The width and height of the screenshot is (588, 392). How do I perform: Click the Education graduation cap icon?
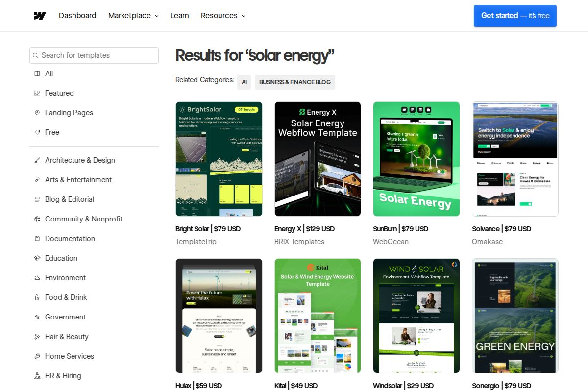37,258
